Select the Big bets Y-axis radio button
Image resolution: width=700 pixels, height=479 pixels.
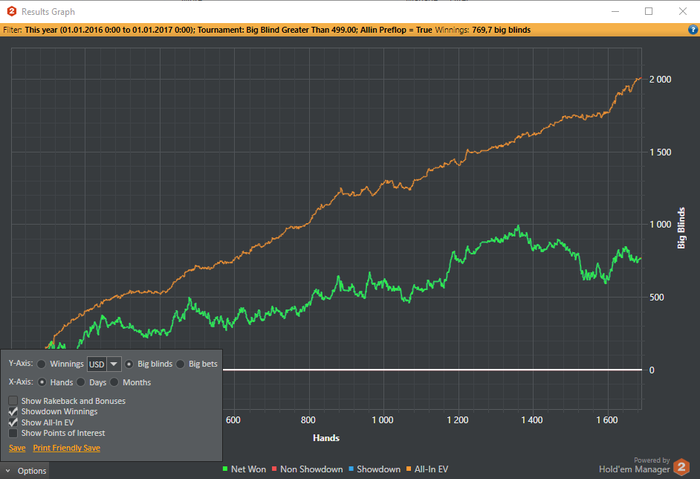click(x=180, y=364)
